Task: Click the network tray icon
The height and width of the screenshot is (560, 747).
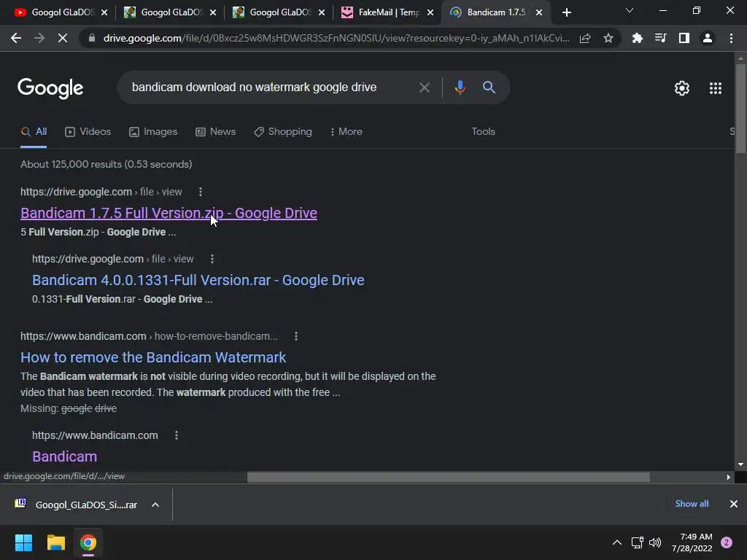Action: tap(637, 542)
